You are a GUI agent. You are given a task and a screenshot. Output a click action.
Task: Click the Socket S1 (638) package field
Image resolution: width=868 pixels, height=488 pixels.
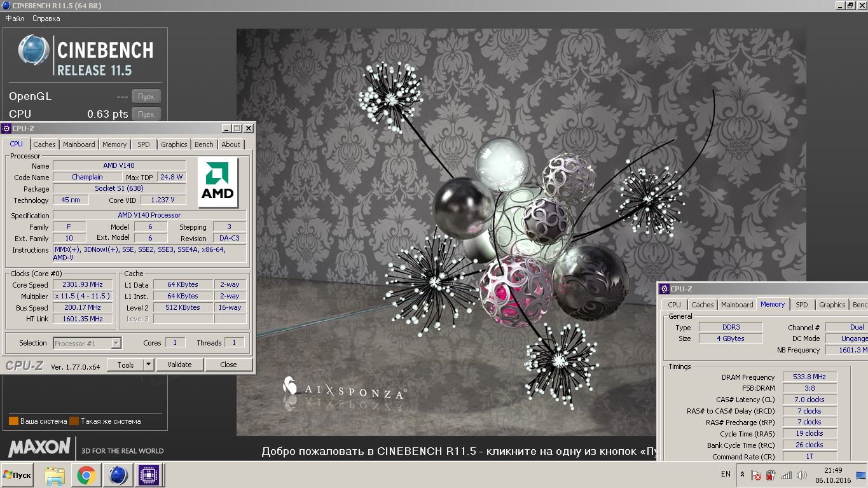click(120, 188)
